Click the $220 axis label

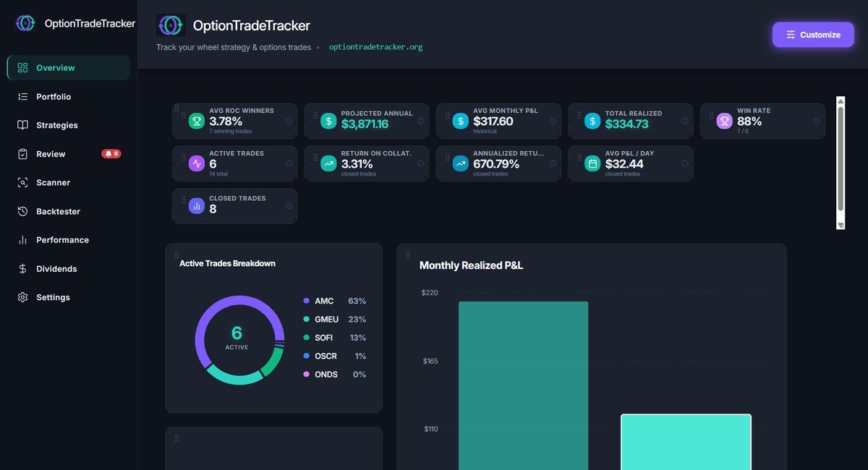[x=430, y=293]
